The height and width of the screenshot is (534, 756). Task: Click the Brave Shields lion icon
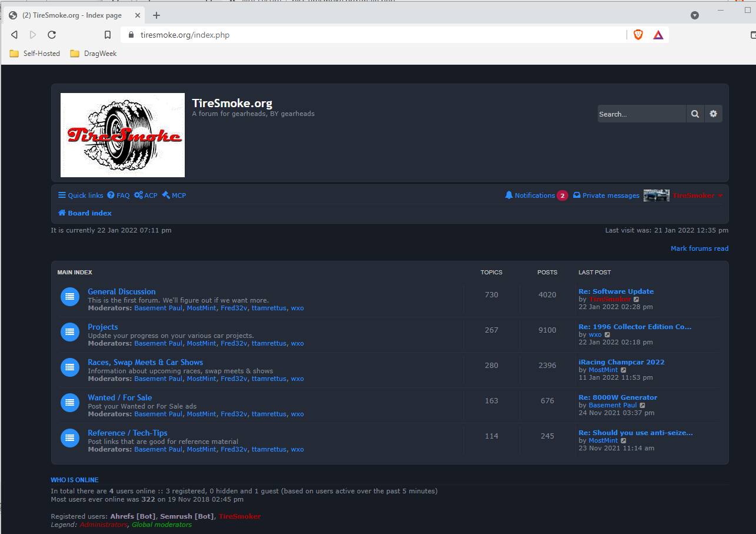click(638, 35)
